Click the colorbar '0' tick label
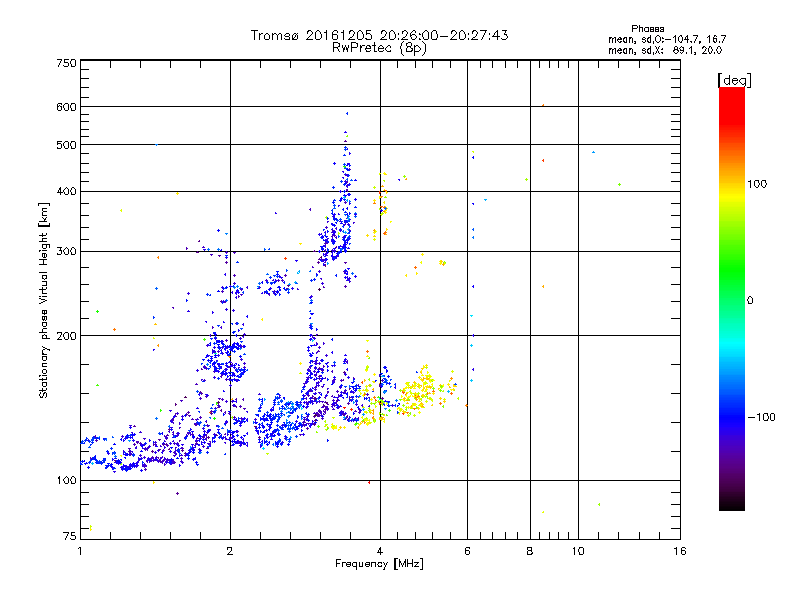The height and width of the screenshot is (600, 800). click(x=750, y=301)
